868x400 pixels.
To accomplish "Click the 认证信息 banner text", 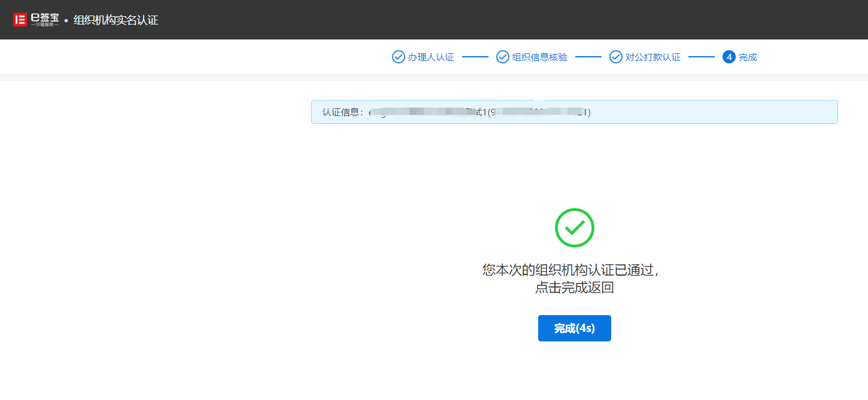I will pyautogui.click(x=457, y=112).
